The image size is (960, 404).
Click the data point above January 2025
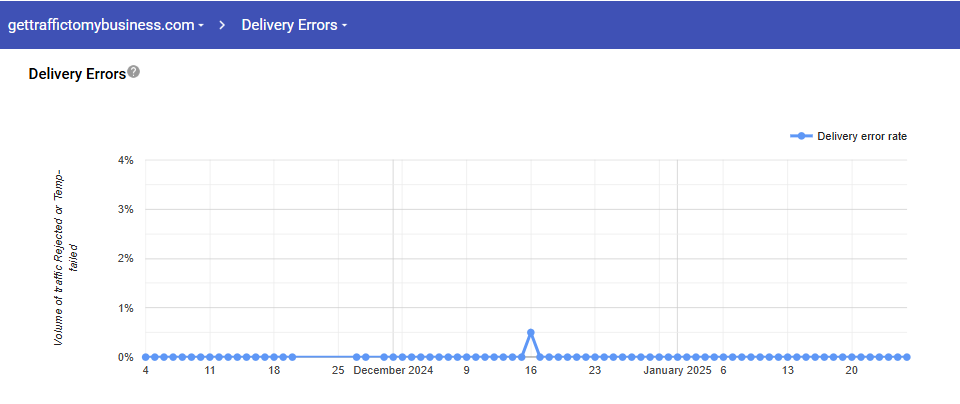pos(677,357)
